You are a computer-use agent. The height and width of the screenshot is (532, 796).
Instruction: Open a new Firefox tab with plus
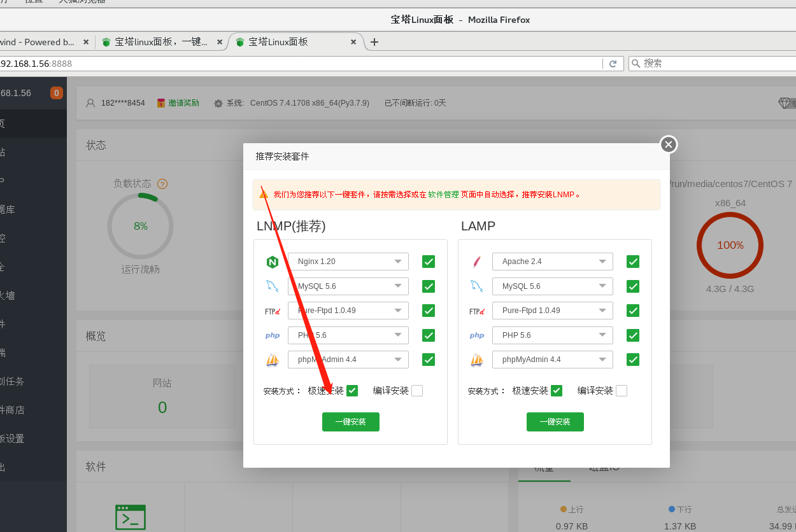[374, 42]
